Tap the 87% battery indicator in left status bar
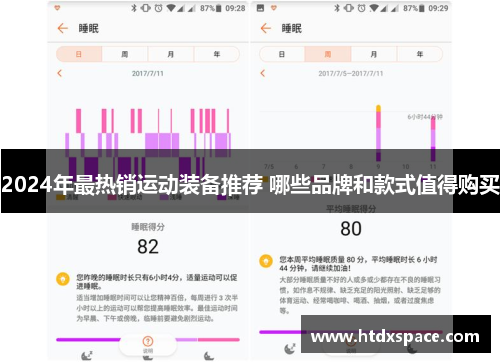 click(211, 8)
